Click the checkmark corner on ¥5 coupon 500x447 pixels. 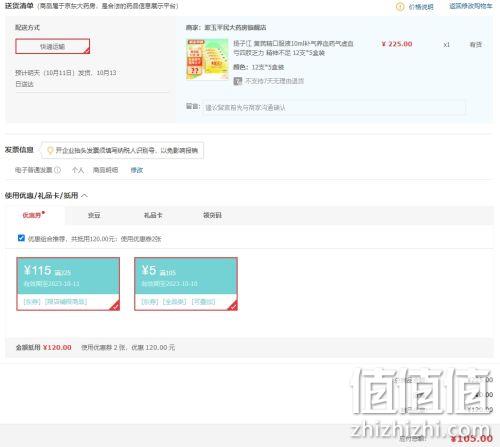[233, 306]
